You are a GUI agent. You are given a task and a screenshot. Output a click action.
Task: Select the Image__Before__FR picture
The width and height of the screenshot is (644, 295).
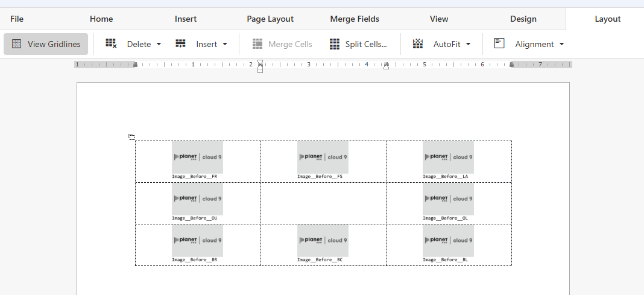click(x=198, y=157)
